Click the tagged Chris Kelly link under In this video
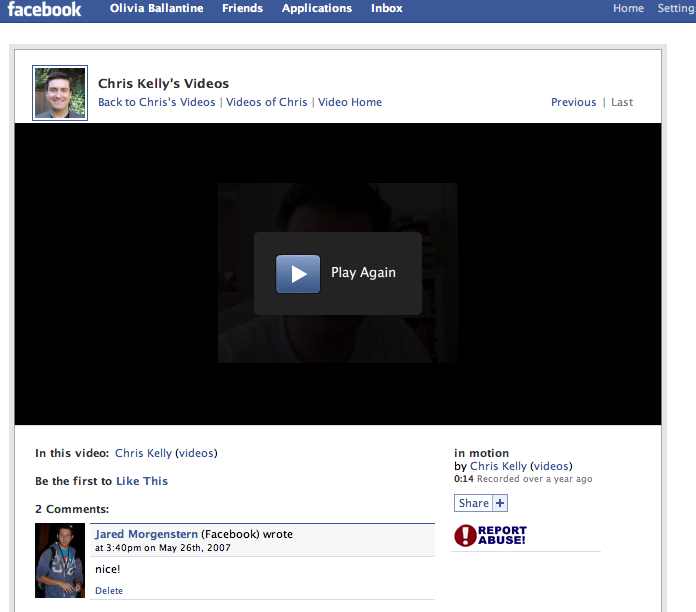696x612 pixels. [x=143, y=453]
